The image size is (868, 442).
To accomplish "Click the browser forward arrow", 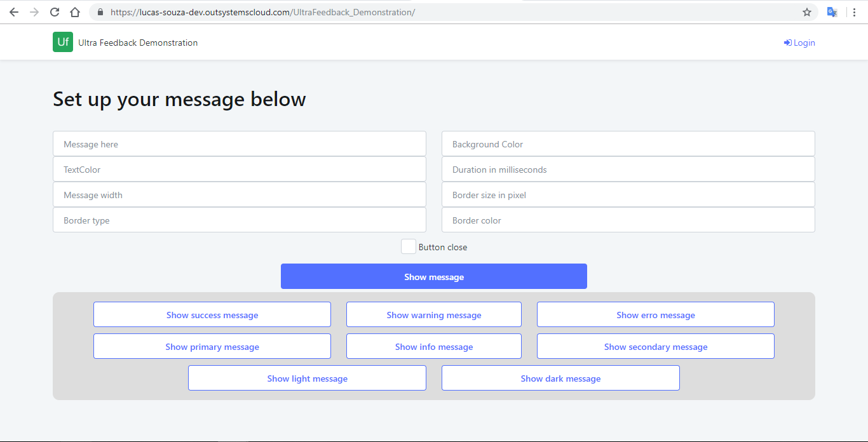I will pos(34,12).
